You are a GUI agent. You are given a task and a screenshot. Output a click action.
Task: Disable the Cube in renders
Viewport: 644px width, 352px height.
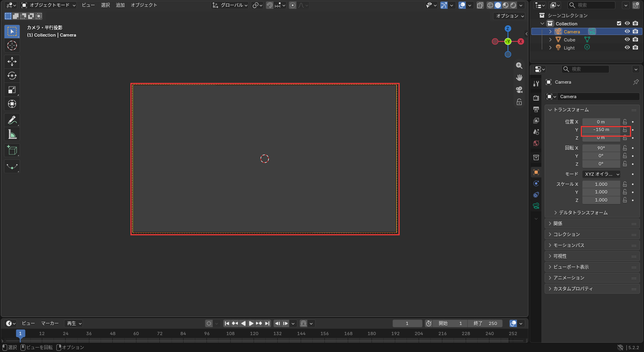pyautogui.click(x=635, y=39)
